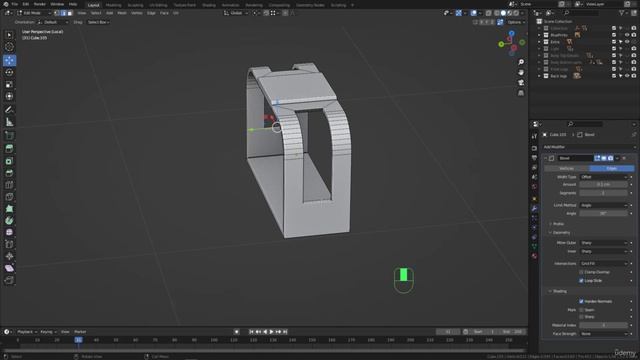Viewport: 640px width, 360px height.
Task: Activate the Bevel tool in toolbar
Action: tap(9, 173)
